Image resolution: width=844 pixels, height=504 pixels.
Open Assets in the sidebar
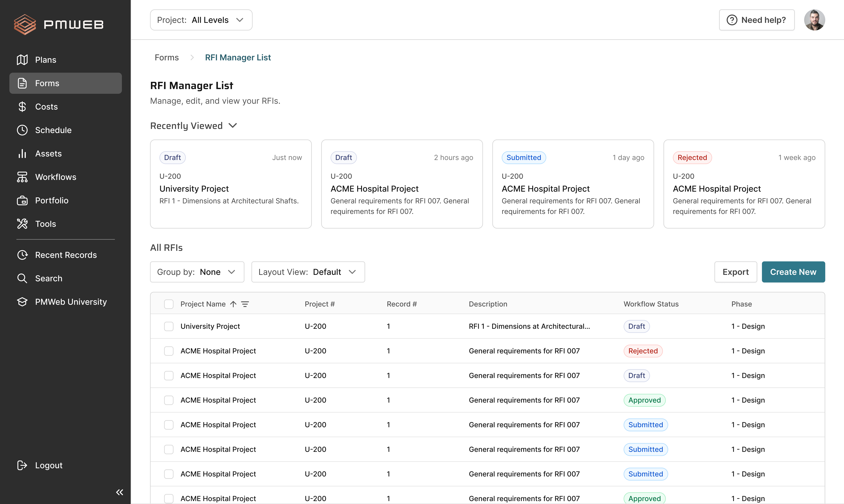click(65, 154)
